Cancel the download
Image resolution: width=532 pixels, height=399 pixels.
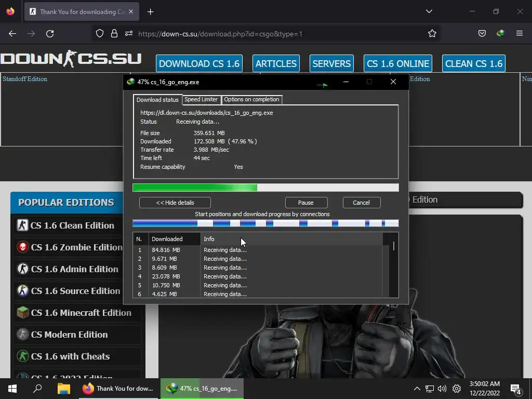362,203
